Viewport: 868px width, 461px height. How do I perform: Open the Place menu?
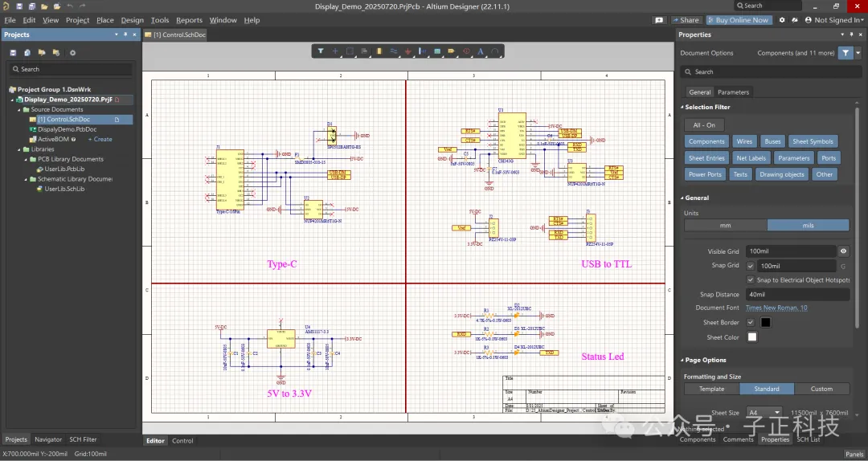point(105,20)
